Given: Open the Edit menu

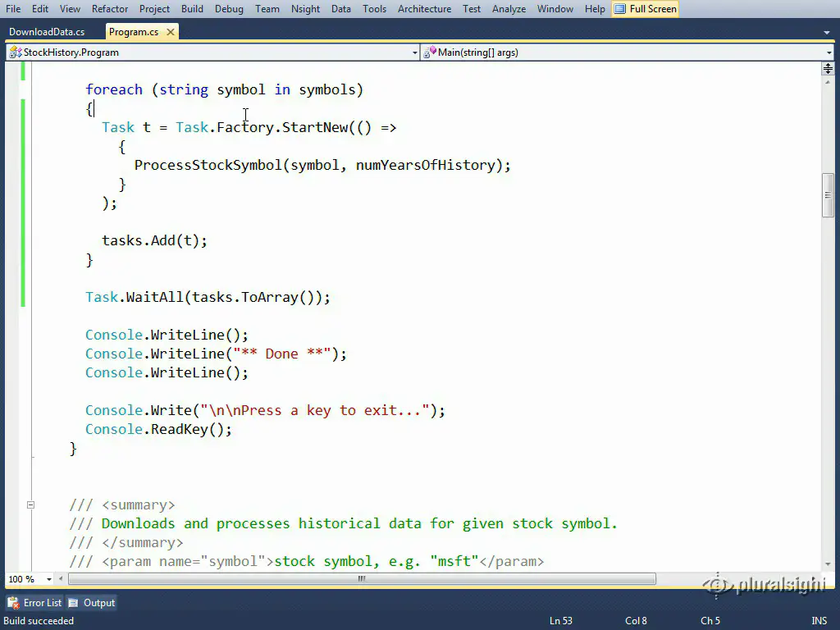Looking at the screenshot, I should [40, 9].
